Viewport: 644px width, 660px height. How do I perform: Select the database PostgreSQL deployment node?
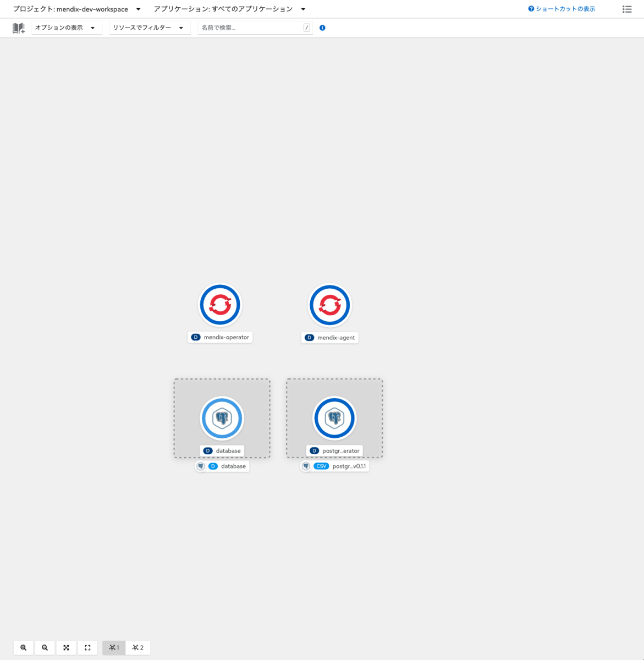222,419
